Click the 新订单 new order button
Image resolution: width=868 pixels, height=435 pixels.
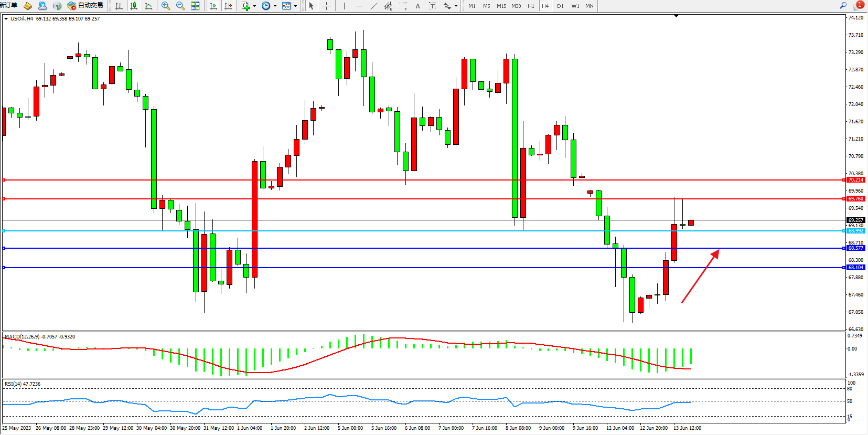tap(9, 5)
